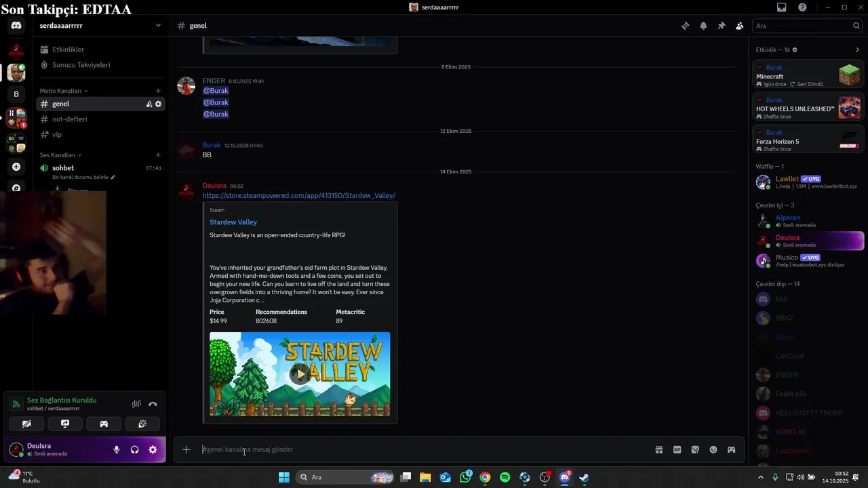The height and width of the screenshot is (488, 868).
Task: Open Discord direct messages home icon
Action: coord(16,26)
